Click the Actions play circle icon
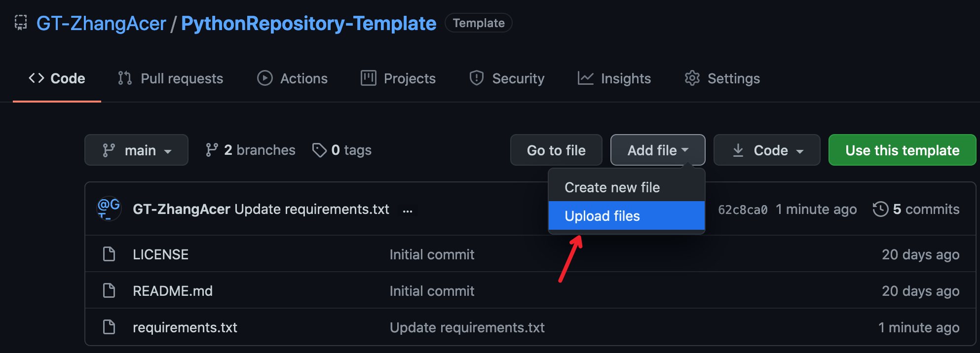 pos(265,78)
